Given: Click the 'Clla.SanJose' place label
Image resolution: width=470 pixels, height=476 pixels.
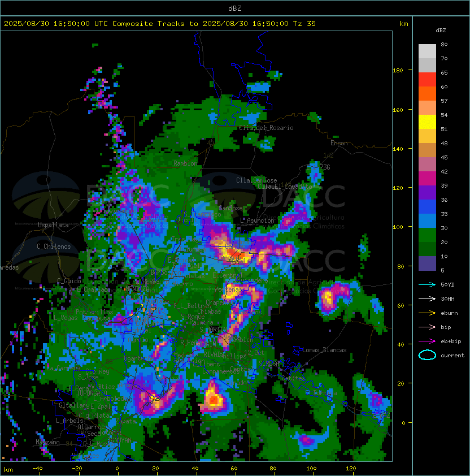Looking at the screenshot, I should point(256,180).
